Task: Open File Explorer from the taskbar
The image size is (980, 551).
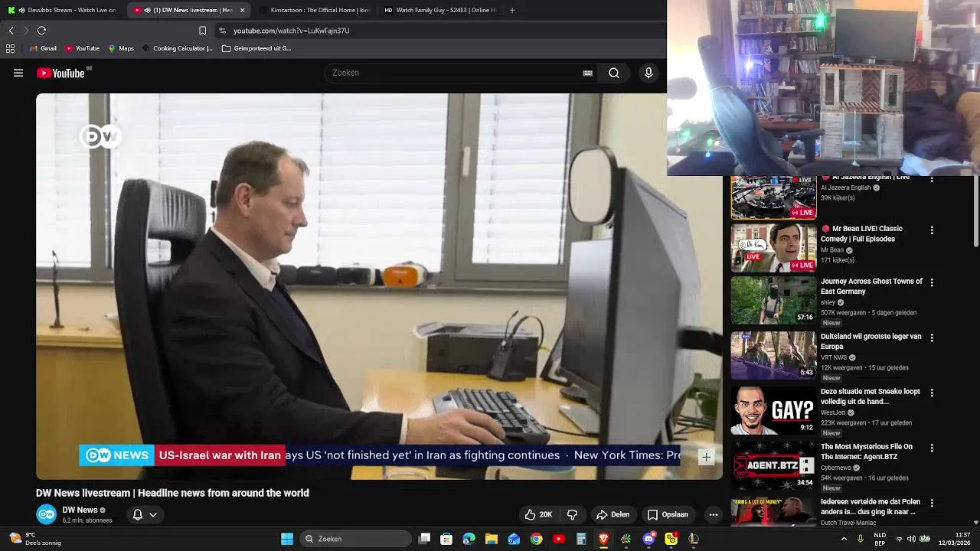Action: coord(492,539)
